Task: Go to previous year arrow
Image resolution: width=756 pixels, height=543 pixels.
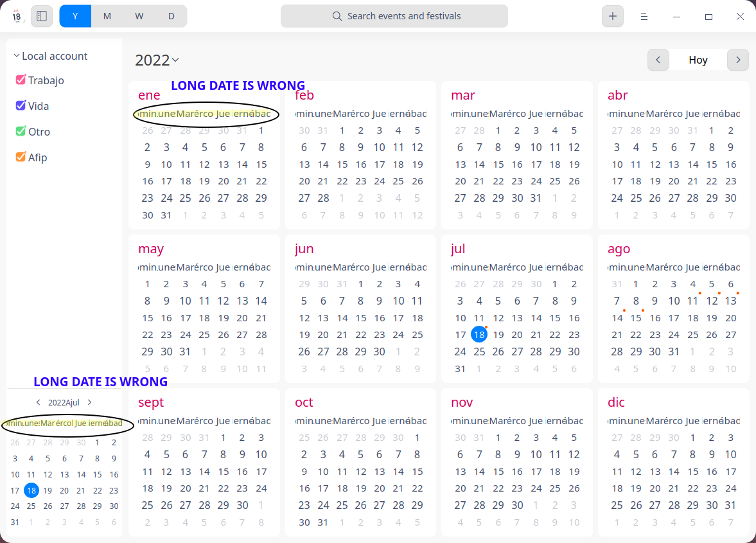Action: pyautogui.click(x=658, y=60)
